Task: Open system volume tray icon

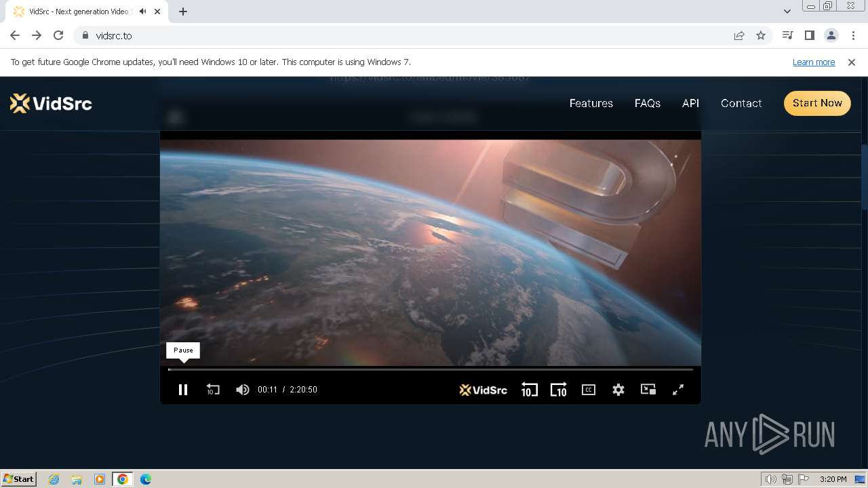Action: [x=770, y=479]
